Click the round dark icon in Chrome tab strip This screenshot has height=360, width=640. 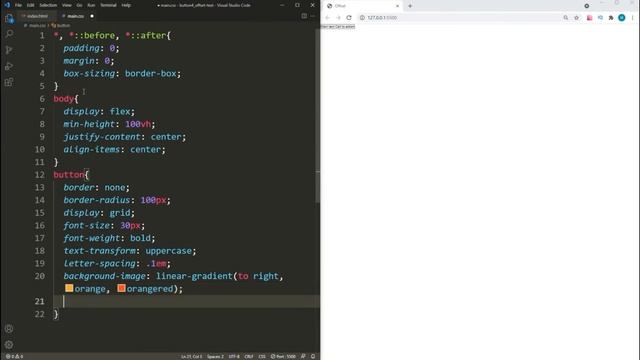pos(587,6)
